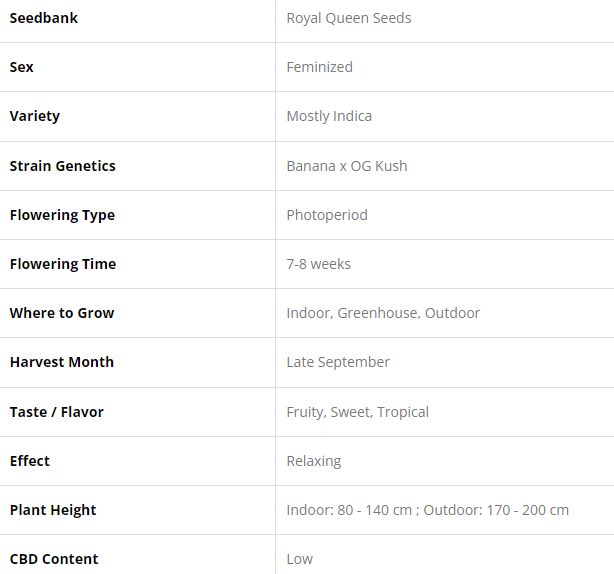Click the Where to Grow label
Screen dimensions: 614x574
click(62, 313)
